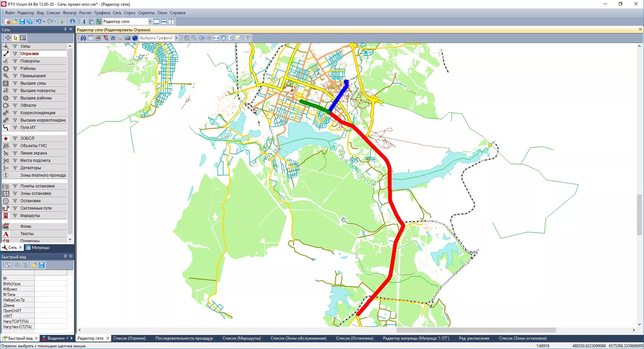Click the zoom out magnifier icon
The height and width of the screenshot is (349, 644).
pos(194,38)
